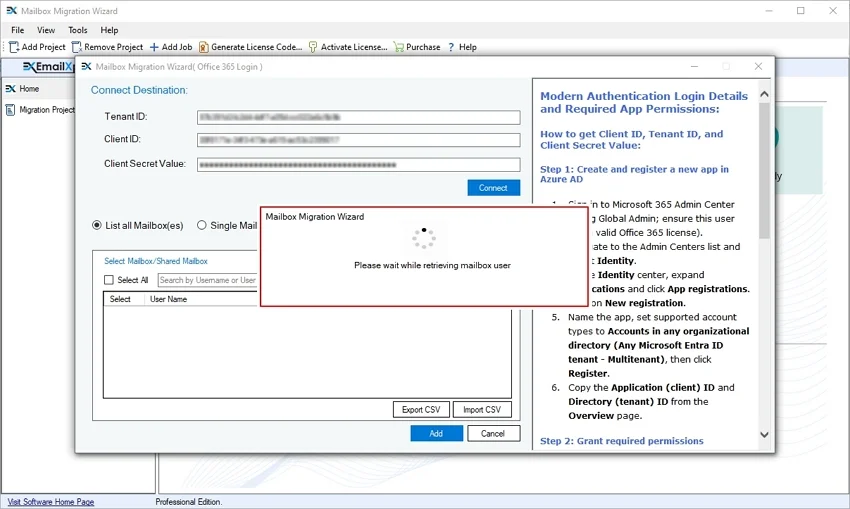
Task: Click the Purchase cart icon
Action: pyautogui.click(x=399, y=47)
